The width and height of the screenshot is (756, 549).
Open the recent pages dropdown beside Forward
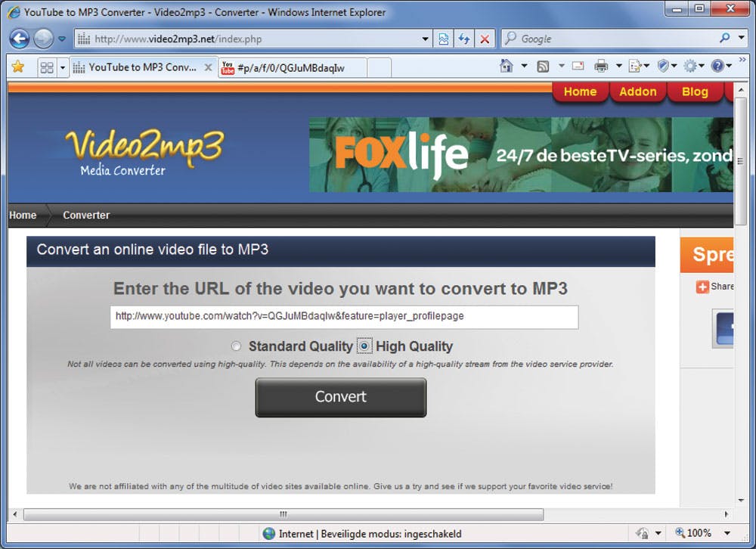62,39
